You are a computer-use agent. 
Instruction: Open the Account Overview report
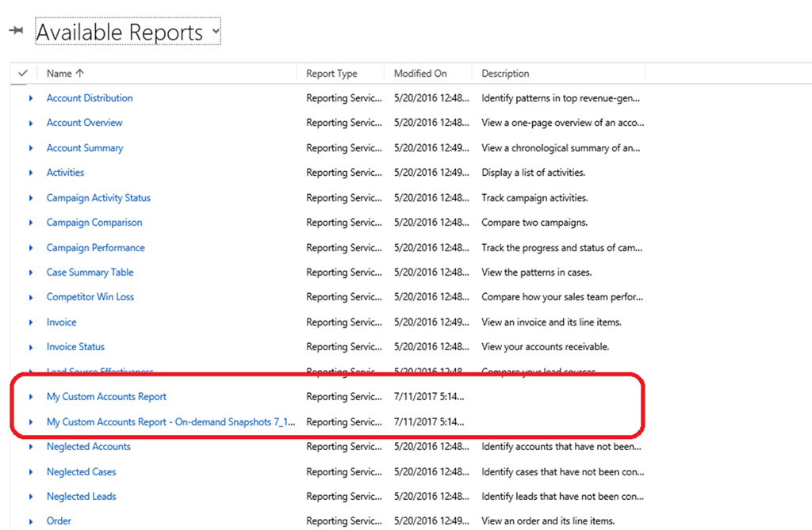(x=84, y=123)
